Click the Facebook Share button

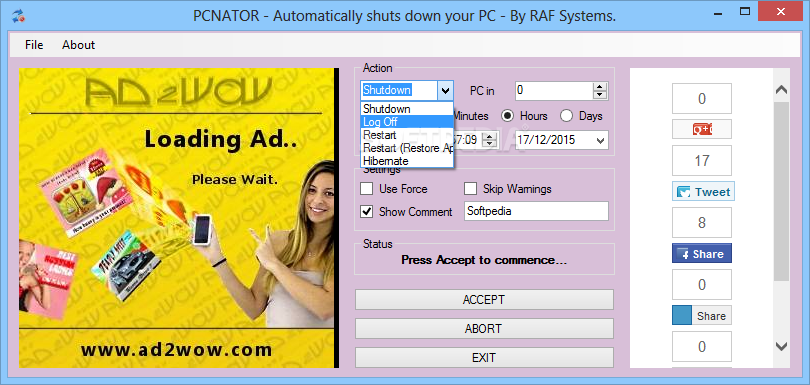[702, 254]
